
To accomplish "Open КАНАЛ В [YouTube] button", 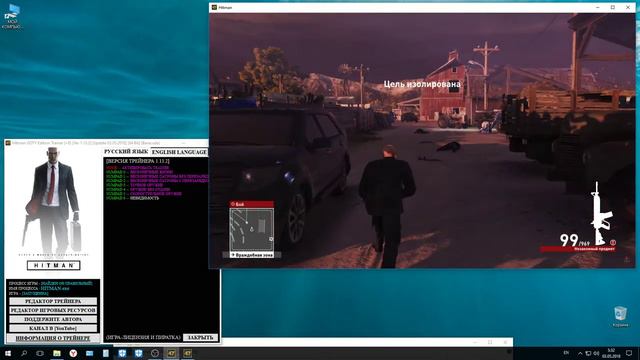I will click(53, 328).
